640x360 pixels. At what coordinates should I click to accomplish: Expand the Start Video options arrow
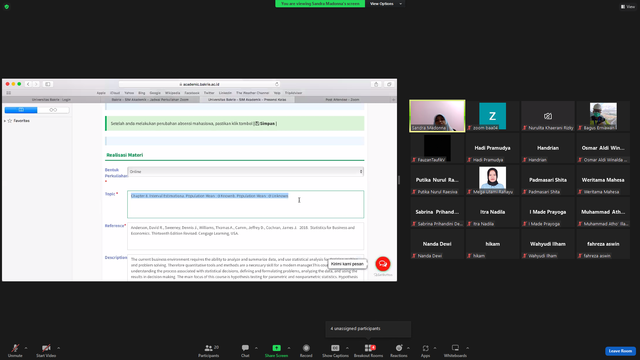[x=58, y=348]
